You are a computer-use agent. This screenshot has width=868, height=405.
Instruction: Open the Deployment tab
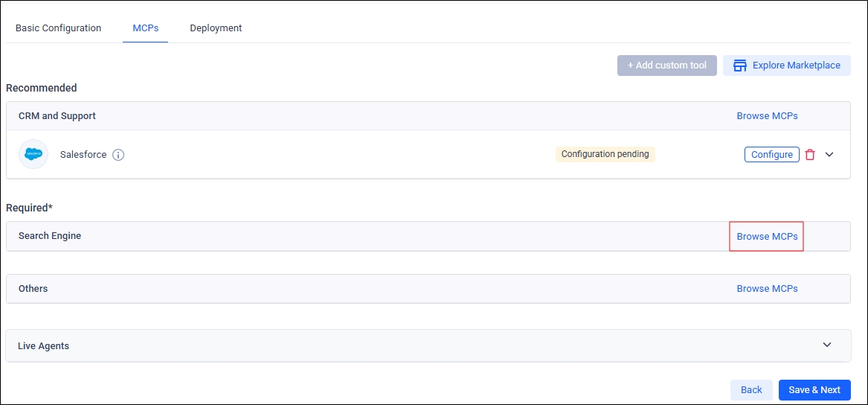tap(216, 28)
